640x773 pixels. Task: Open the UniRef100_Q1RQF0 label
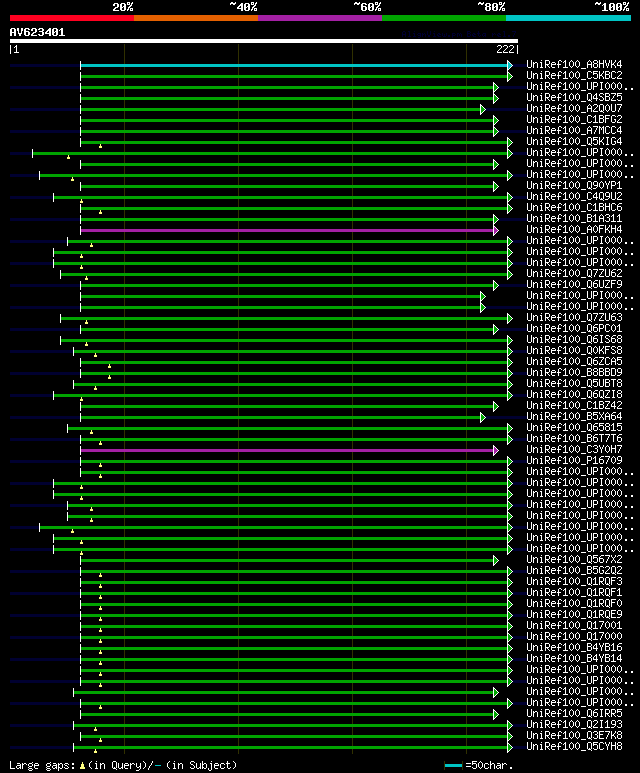(574, 603)
